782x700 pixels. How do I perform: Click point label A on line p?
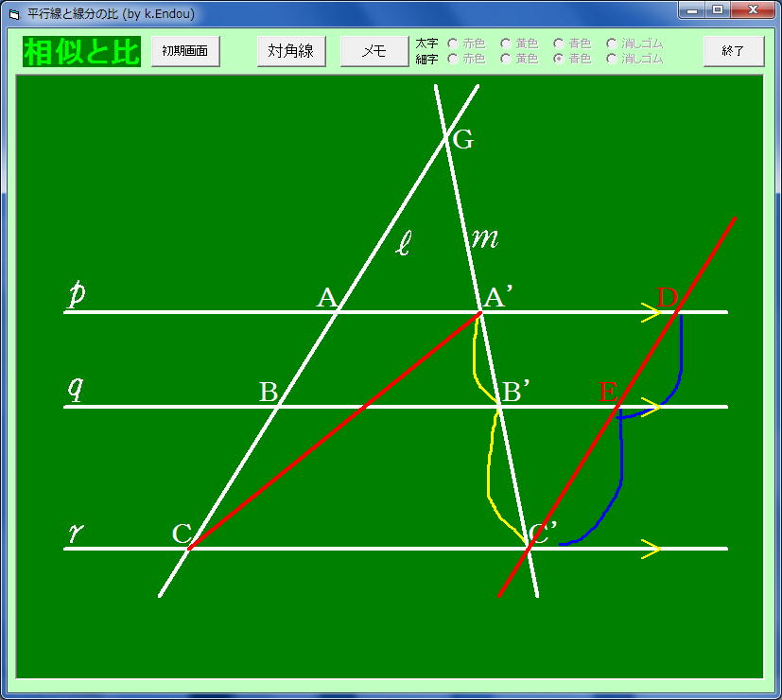point(328,298)
